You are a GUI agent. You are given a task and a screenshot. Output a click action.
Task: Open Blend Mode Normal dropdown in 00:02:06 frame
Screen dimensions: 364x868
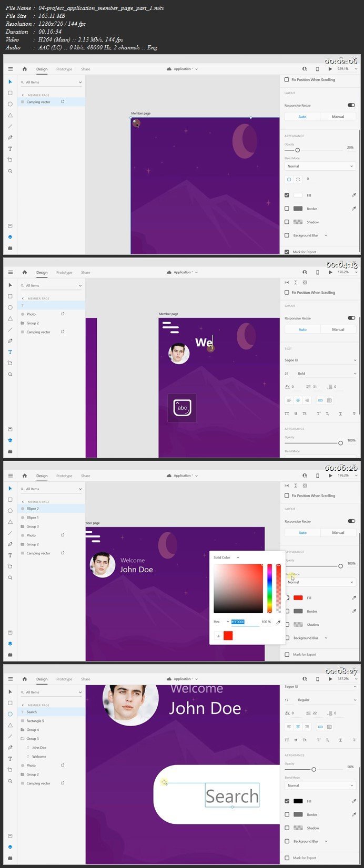(x=320, y=166)
